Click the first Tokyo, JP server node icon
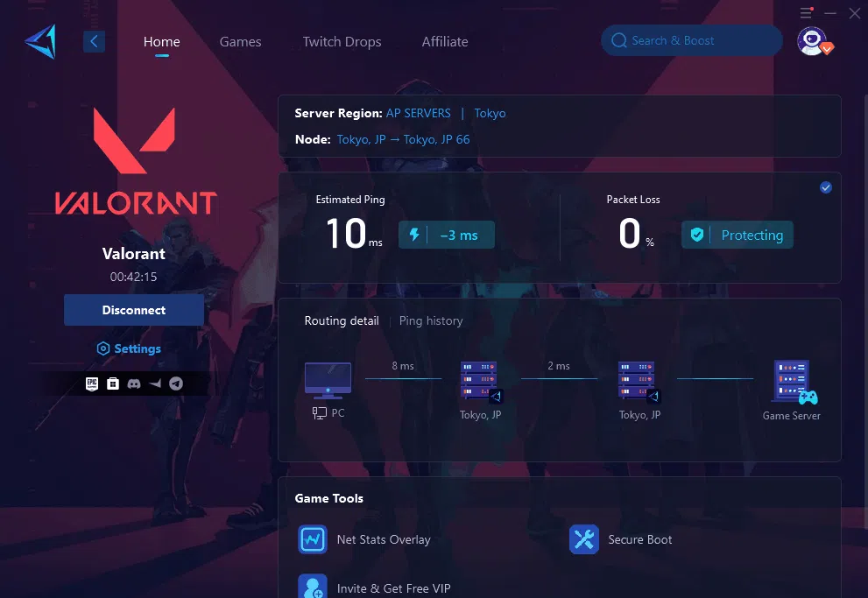 click(x=481, y=381)
